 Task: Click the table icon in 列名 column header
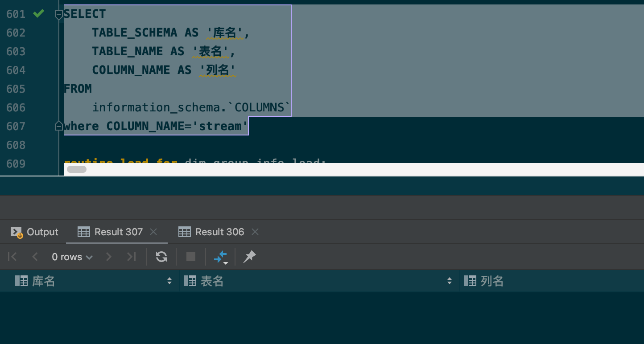(x=470, y=281)
